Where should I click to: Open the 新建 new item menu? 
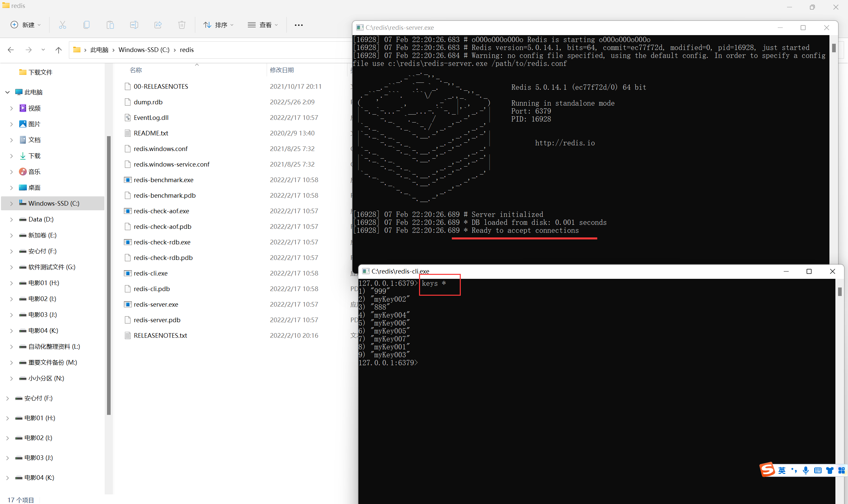coord(26,25)
